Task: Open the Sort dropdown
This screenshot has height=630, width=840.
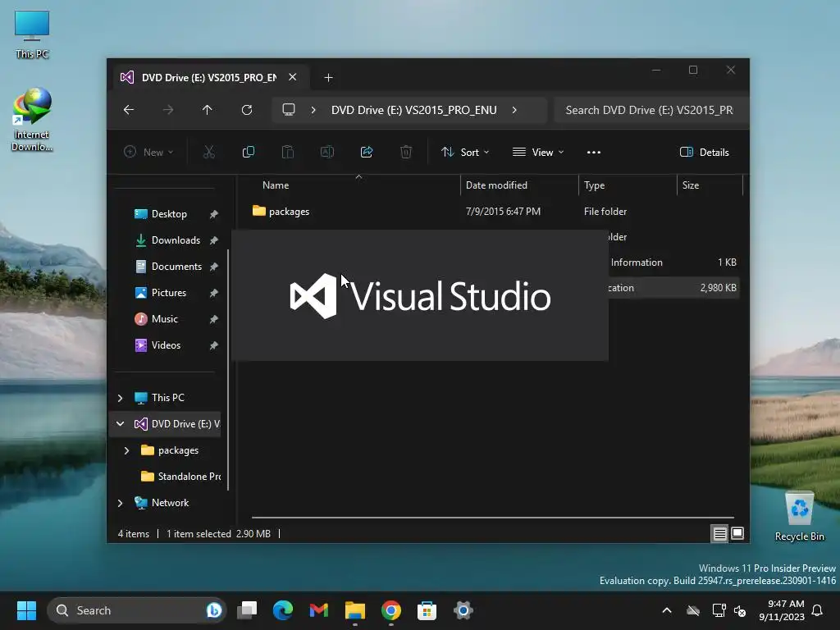Action: pyautogui.click(x=465, y=152)
